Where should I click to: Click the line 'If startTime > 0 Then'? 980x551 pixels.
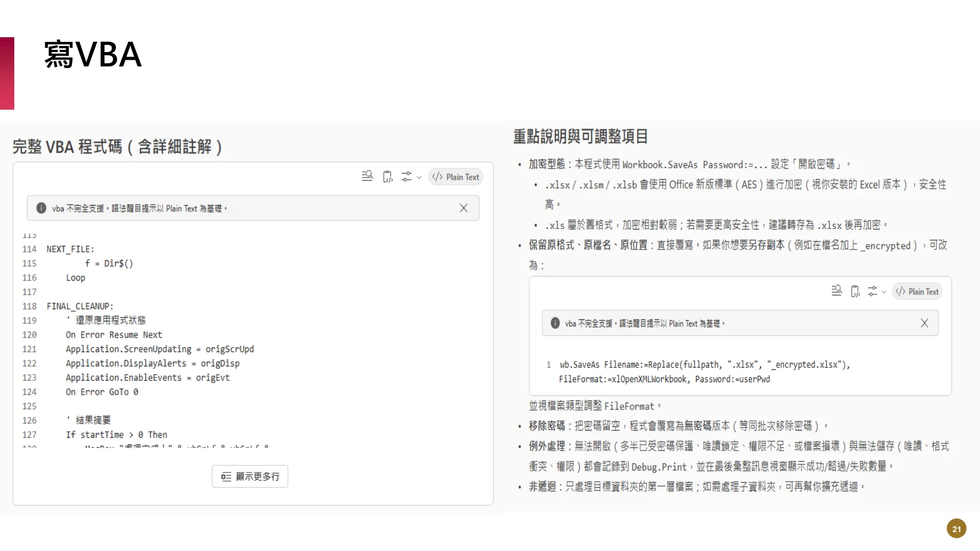click(116, 435)
